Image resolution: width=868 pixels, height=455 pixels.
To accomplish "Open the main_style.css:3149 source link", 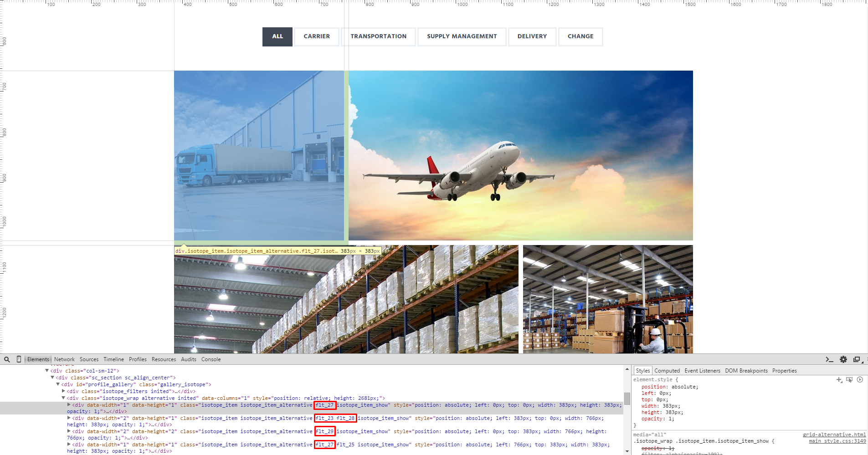I will 837,441.
